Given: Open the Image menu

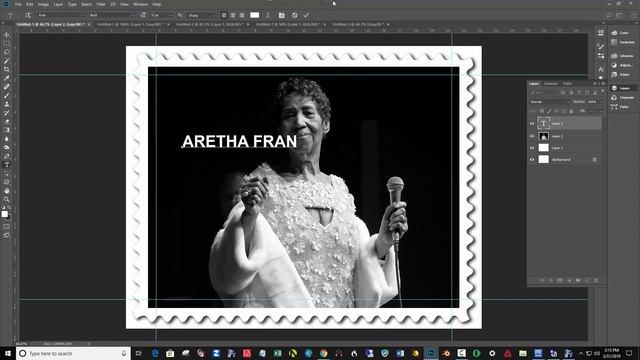Looking at the screenshot, I should click(x=43, y=4).
